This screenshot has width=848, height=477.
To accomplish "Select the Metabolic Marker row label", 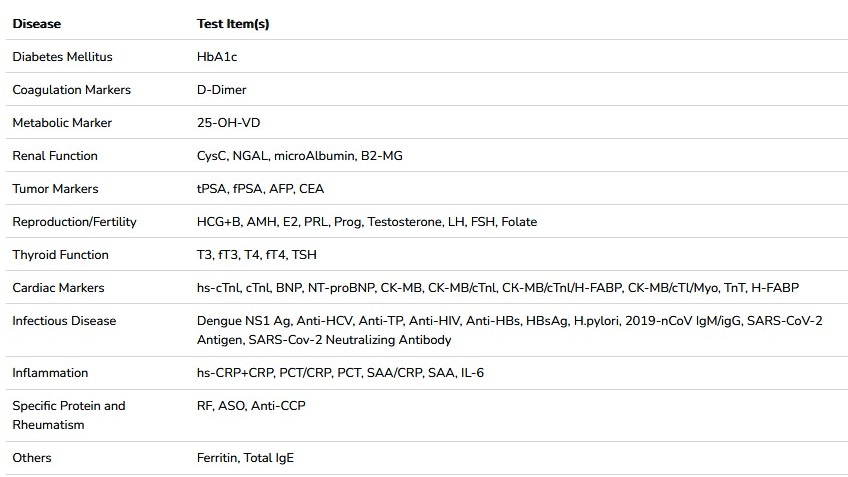I will pyautogui.click(x=62, y=123).
